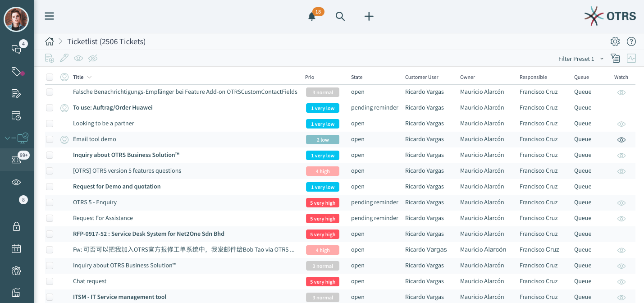Open notifications bell with 18 badge
Viewport: 644px width, 303px height.
[x=312, y=16]
